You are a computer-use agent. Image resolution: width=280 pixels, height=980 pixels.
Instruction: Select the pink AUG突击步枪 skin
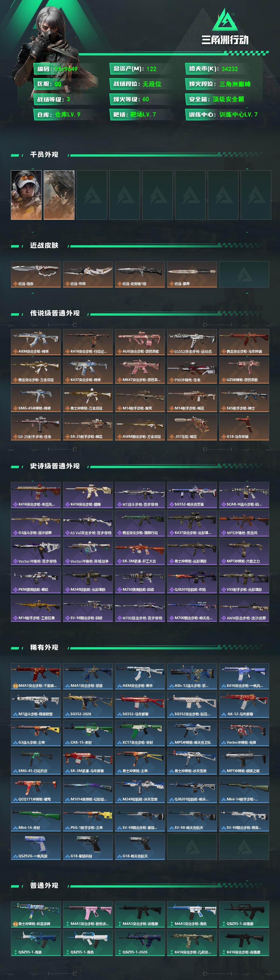tap(140, 342)
